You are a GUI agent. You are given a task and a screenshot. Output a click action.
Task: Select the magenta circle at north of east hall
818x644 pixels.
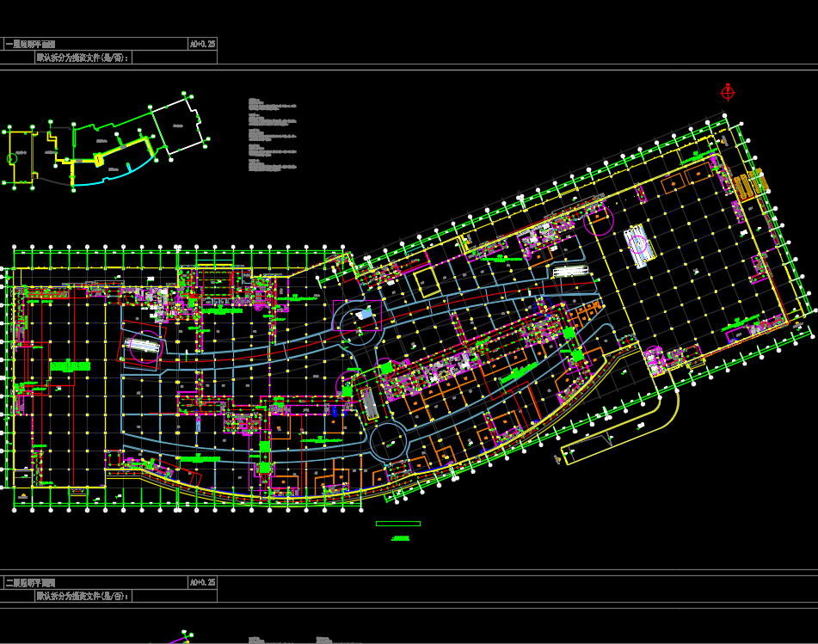(x=599, y=220)
